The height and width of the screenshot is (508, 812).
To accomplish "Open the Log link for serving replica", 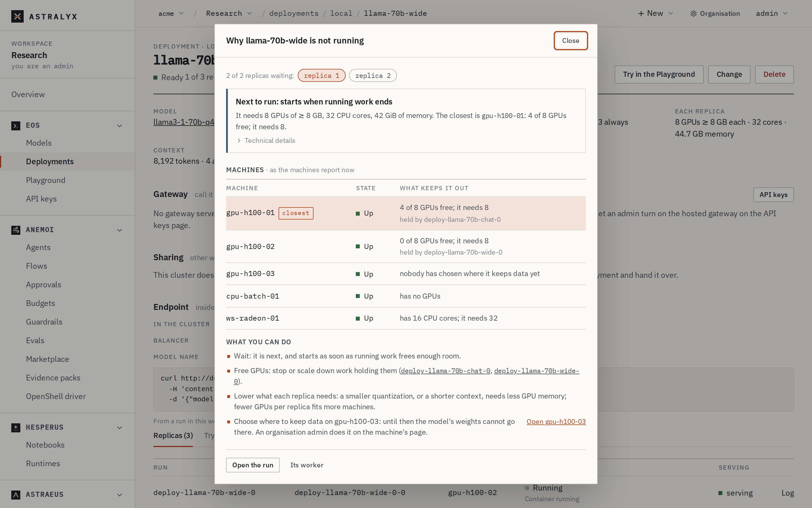I will tap(787, 493).
